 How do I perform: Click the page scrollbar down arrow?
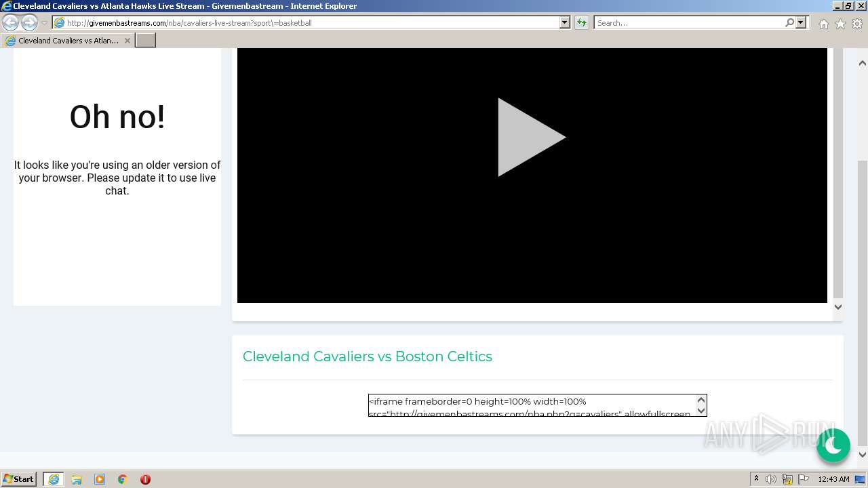click(x=863, y=455)
